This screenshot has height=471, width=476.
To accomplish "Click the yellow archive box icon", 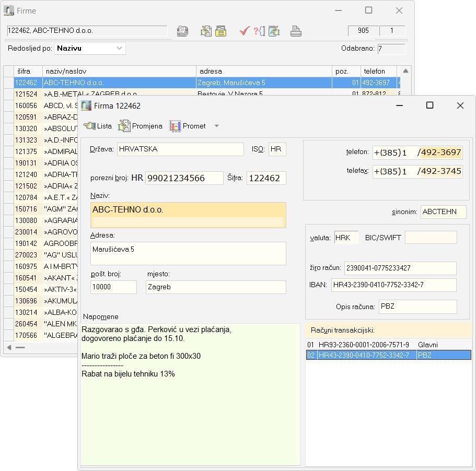I will click(221, 31).
